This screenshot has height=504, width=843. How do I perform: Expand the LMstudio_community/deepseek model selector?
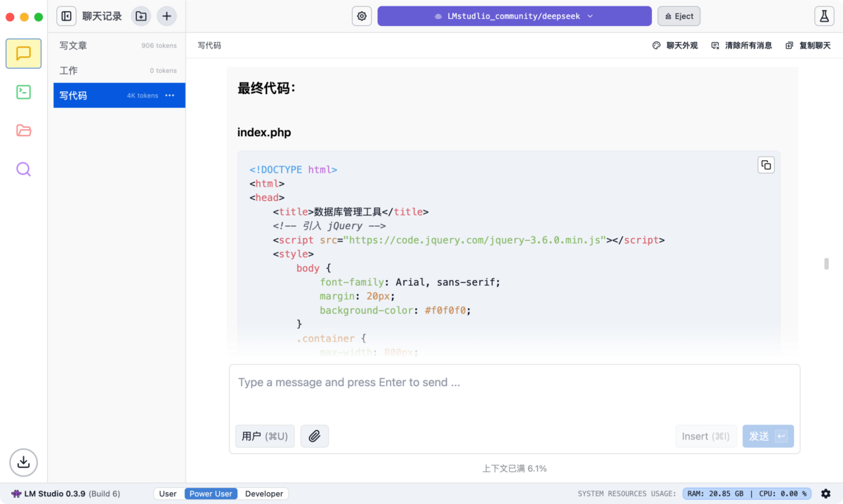[x=514, y=16]
